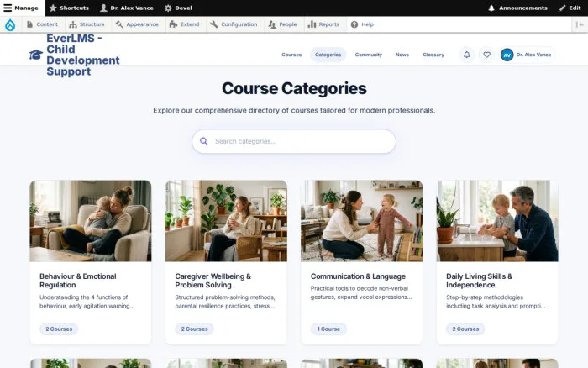Focus the Search categories field
This screenshot has width=588, height=368.
(x=294, y=141)
